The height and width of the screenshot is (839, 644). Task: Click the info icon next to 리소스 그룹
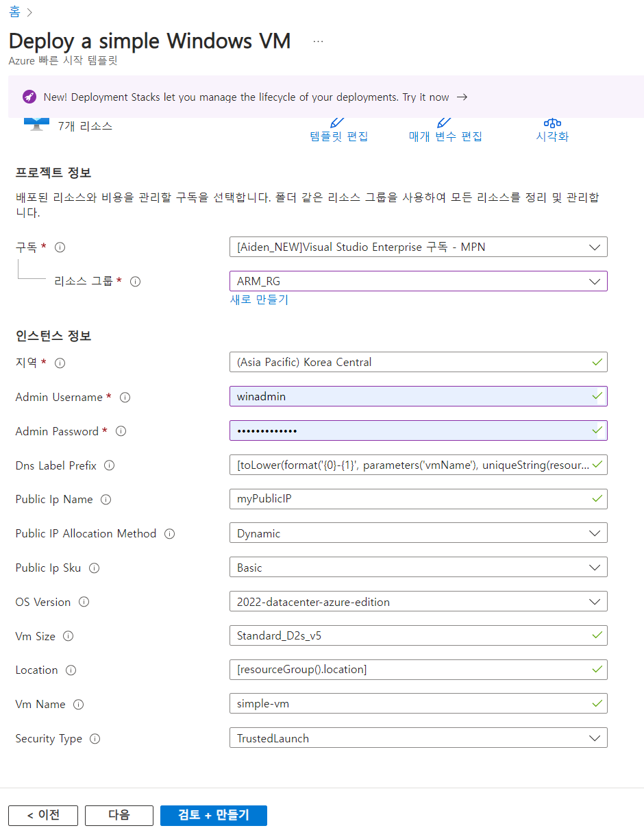135,282
